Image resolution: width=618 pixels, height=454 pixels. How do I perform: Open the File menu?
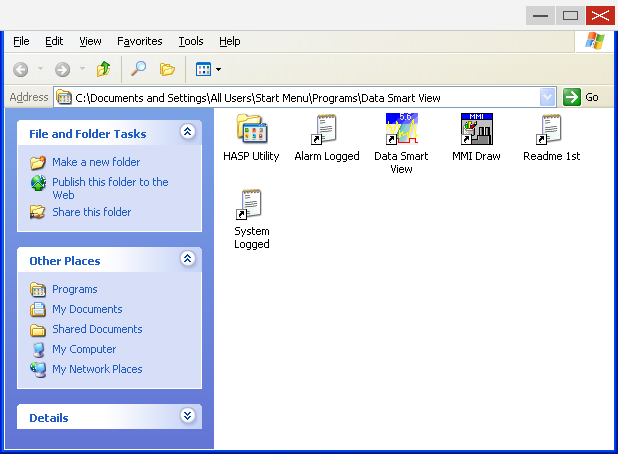tap(21, 41)
